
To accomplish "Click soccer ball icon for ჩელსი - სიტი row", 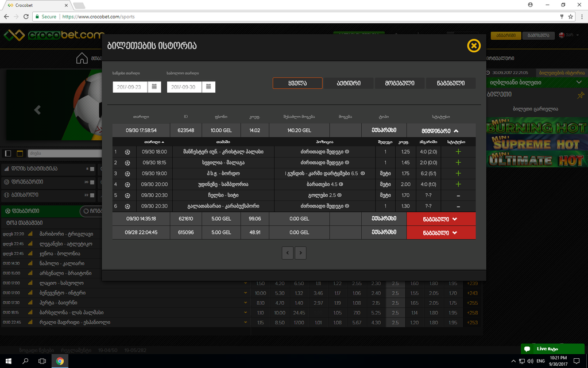I will pyautogui.click(x=127, y=195).
